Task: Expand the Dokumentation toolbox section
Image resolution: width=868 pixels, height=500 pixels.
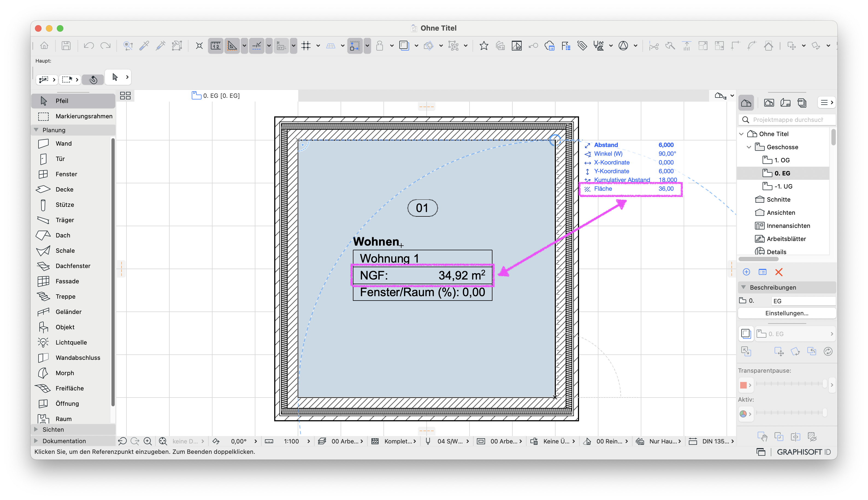Action: [36, 441]
